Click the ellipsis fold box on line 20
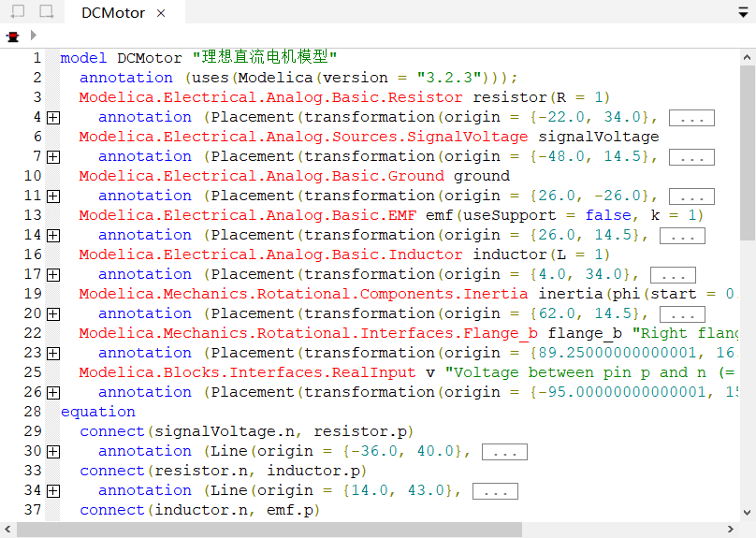 click(682, 314)
